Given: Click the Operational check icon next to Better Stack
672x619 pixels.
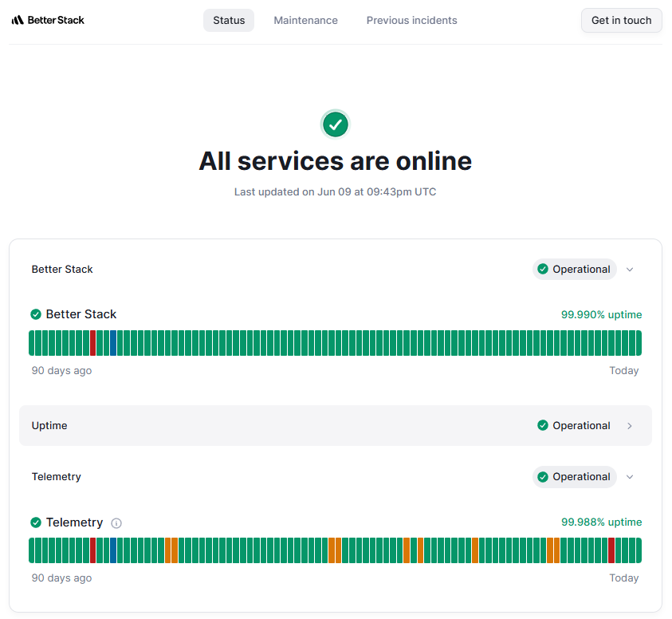Looking at the screenshot, I should 35,314.
